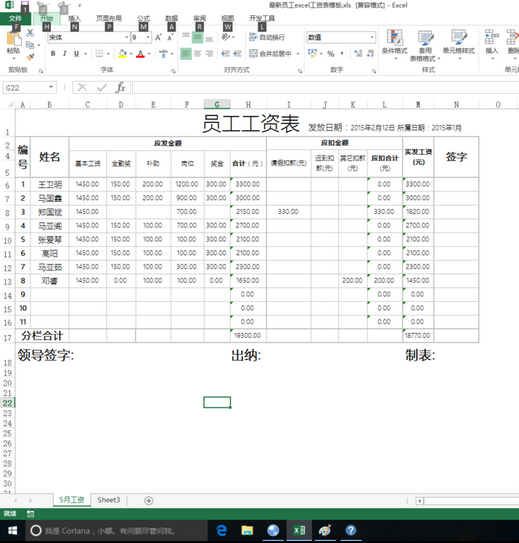
Task: Click 套用表格格式 format as table button
Action: click(425, 45)
